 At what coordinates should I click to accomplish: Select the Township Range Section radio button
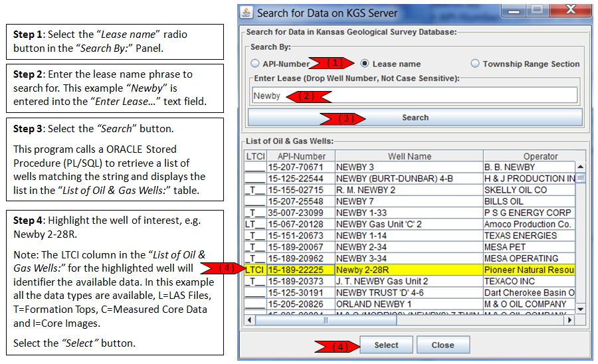click(475, 63)
